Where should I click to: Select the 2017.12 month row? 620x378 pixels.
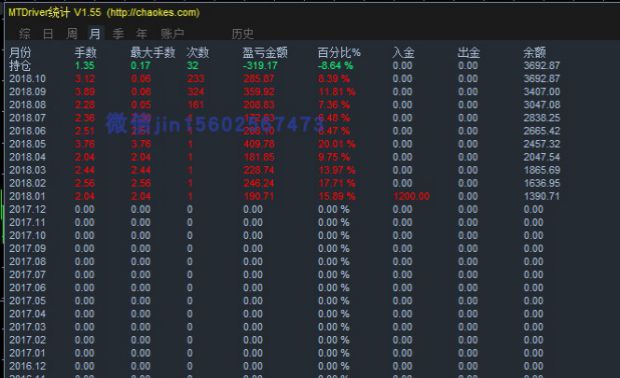(x=285, y=209)
